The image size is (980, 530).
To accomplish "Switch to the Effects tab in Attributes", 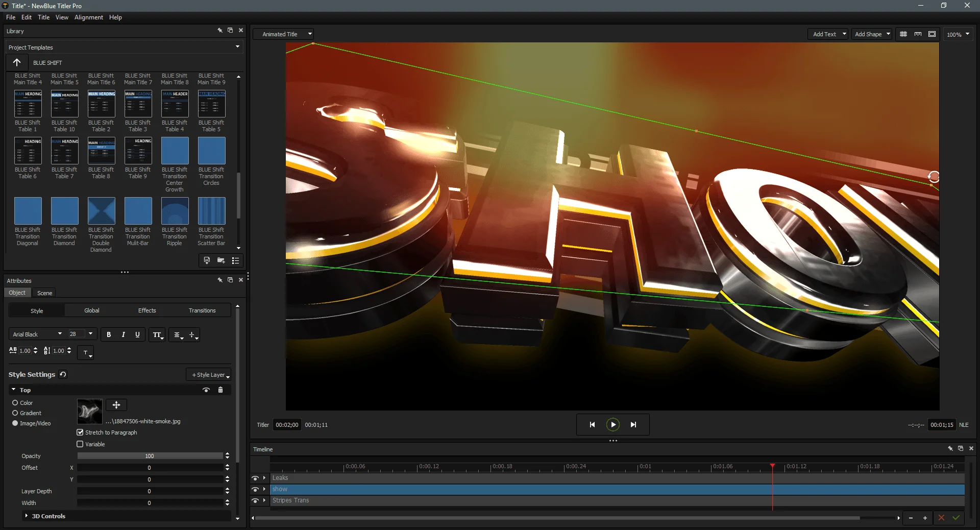I will point(147,310).
